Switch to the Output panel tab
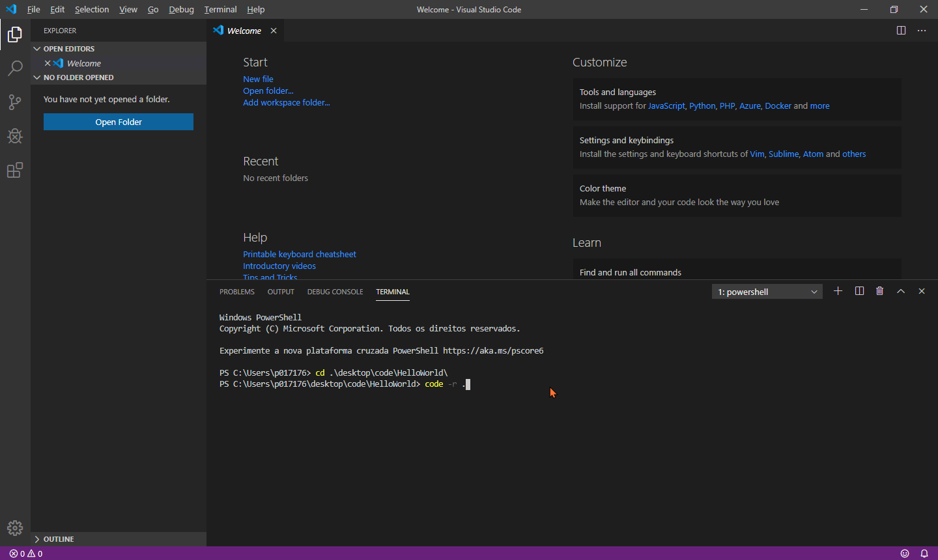The image size is (938, 560). pos(281,292)
